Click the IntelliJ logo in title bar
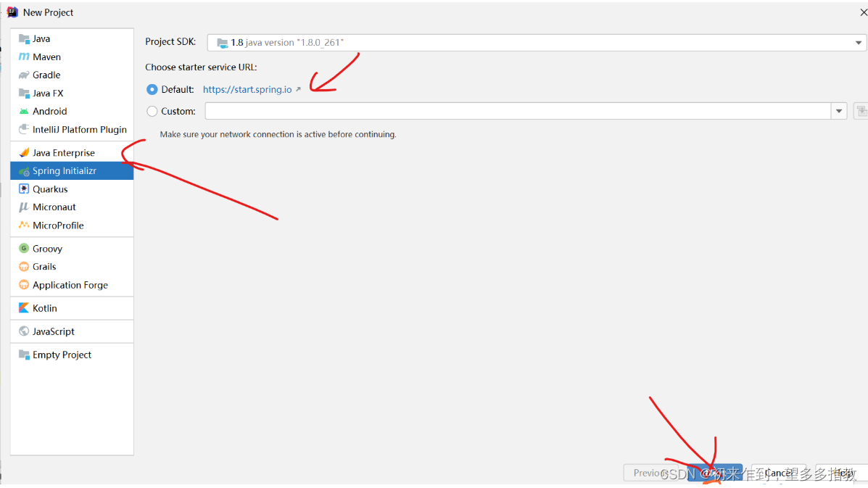The height and width of the screenshot is (488, 868). point(12,12)
